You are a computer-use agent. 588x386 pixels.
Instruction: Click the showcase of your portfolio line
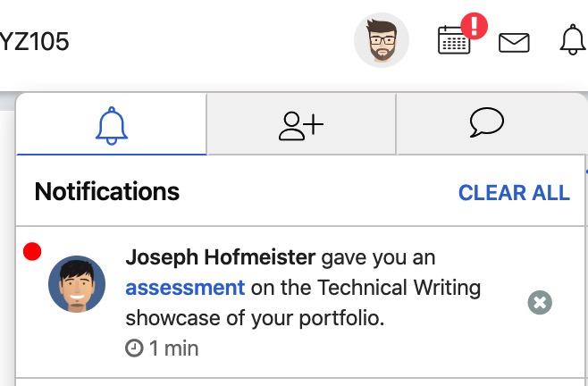[x=255, y=318]
